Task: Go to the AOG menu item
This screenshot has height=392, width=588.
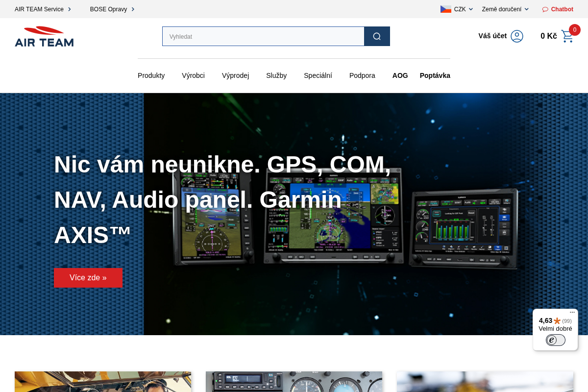Action: 400,75
